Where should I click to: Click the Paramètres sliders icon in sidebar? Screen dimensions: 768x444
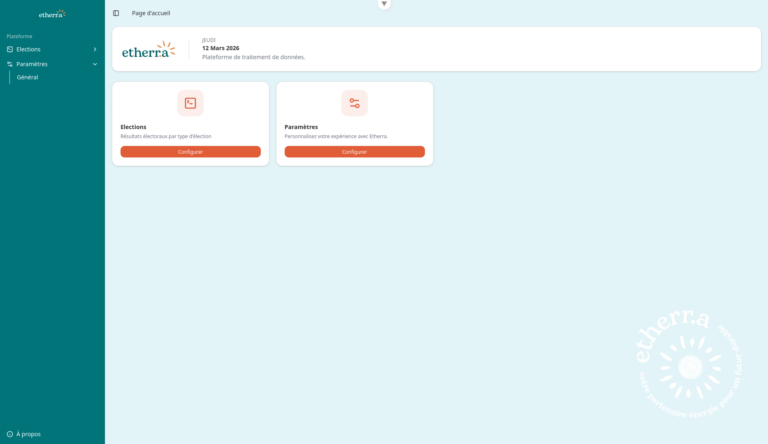[10, 64]
